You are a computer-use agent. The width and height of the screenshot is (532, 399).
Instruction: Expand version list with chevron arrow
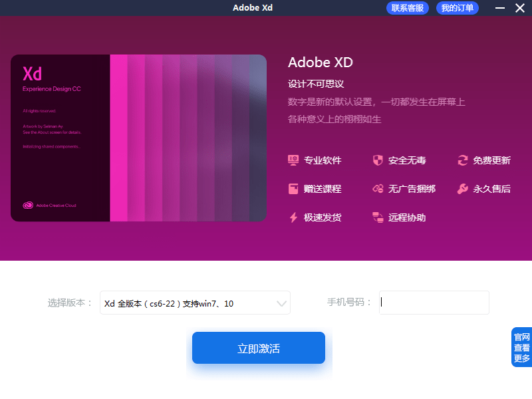(281, 304)
